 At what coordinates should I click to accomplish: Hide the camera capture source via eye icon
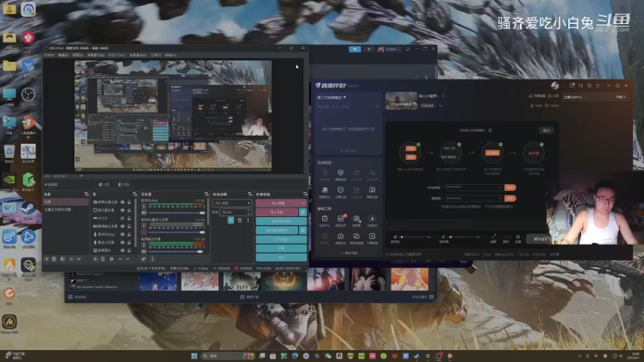click(122, 203)
